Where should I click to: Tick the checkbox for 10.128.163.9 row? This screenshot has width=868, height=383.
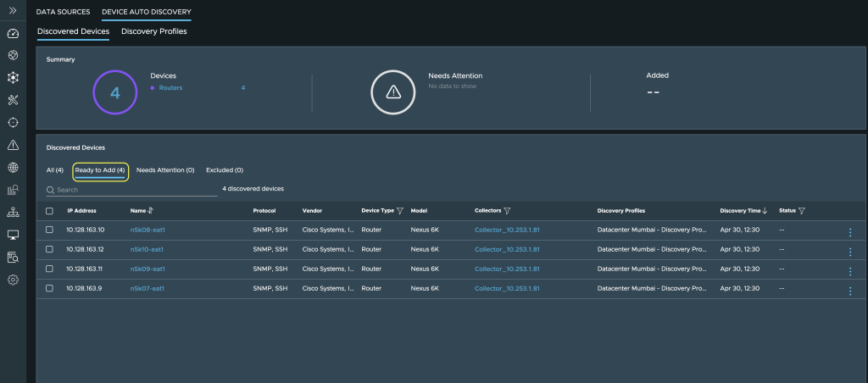tap(49, 288)
